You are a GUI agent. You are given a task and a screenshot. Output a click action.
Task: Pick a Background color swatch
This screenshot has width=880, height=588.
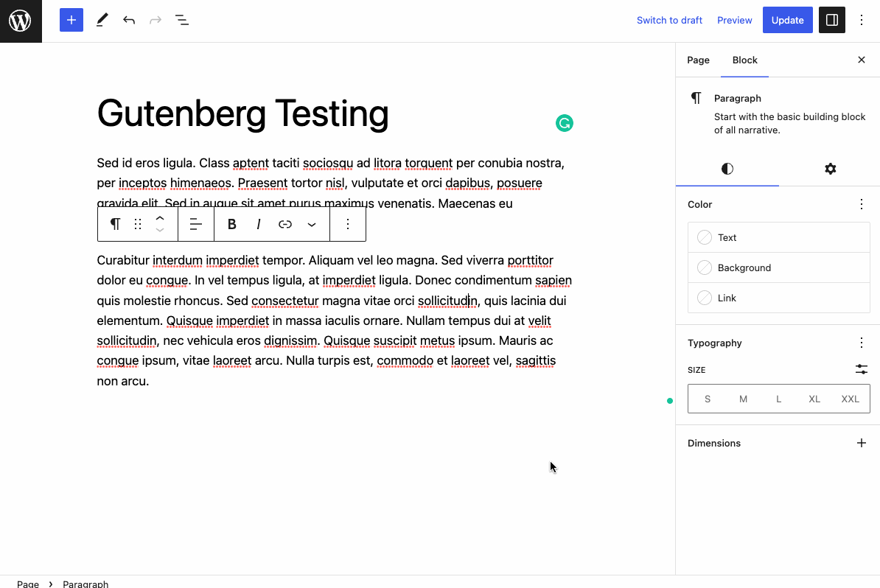point(779,267)
